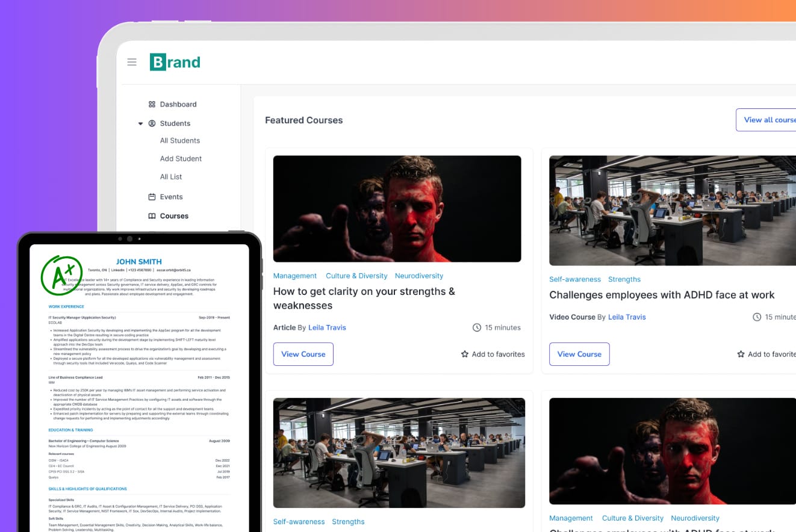Viewport: 796px width, 532px height.
Task: Expand the Courses menu item
Action: (173, 216)
